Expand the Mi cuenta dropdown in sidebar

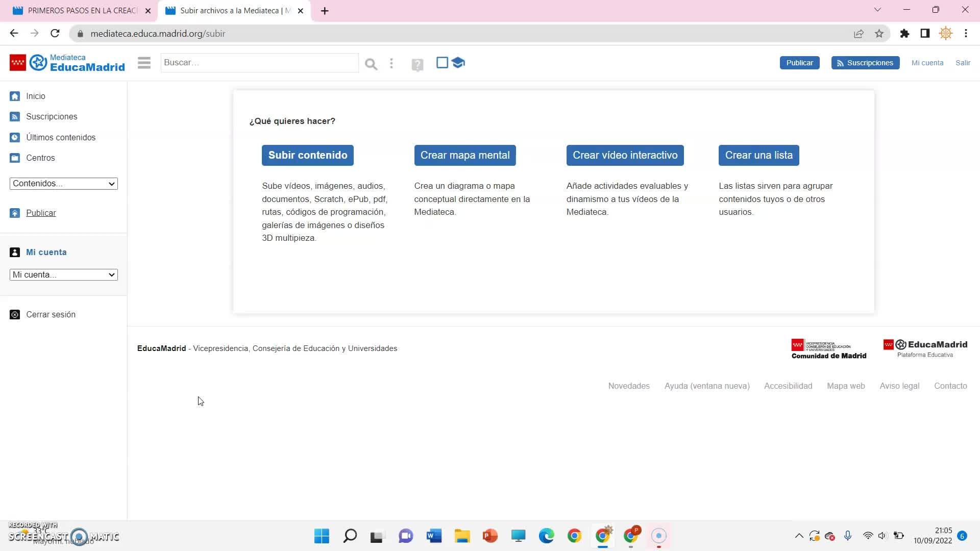pos(63,275)
